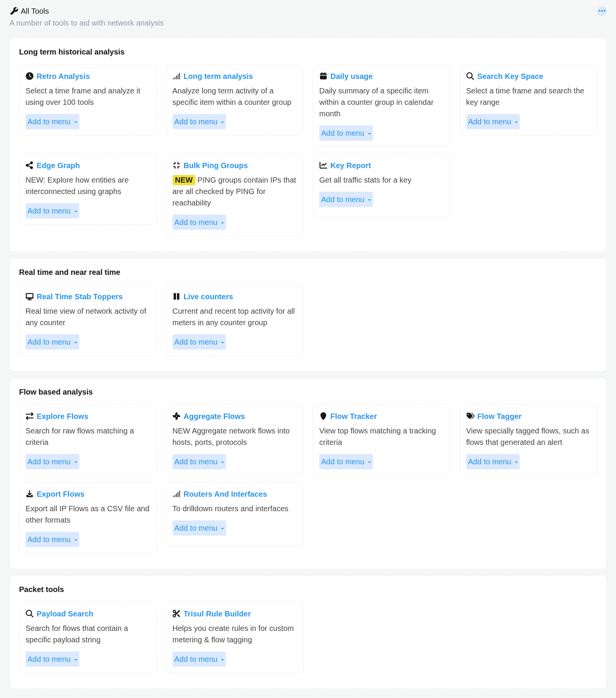This screenshot has height=698, width=616.
Task: Expand Add to menu under Routers And Interfaces
Action: coord(199,528)
